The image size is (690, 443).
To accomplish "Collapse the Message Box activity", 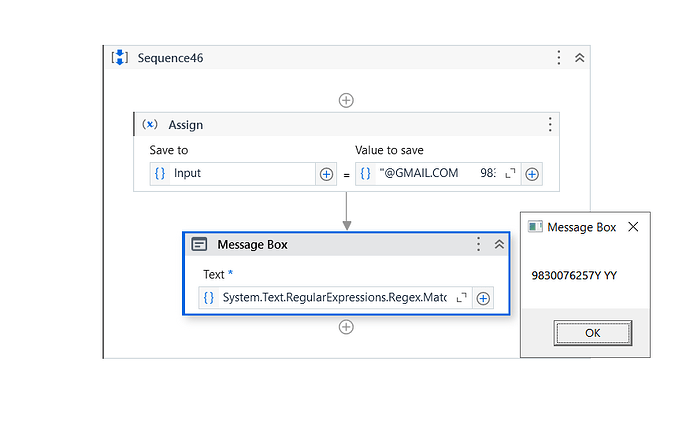I will click(x=499, y=245).
